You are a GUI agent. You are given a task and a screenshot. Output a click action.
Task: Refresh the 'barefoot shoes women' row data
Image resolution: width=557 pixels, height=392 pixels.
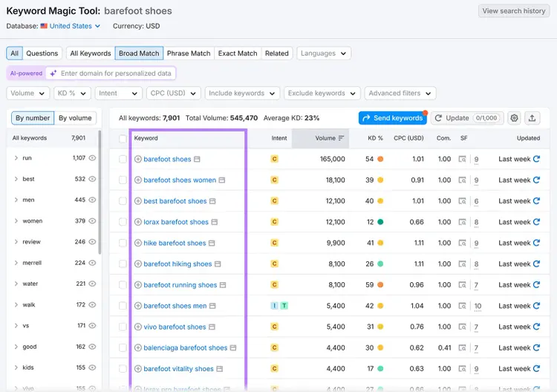coord(536,180)
